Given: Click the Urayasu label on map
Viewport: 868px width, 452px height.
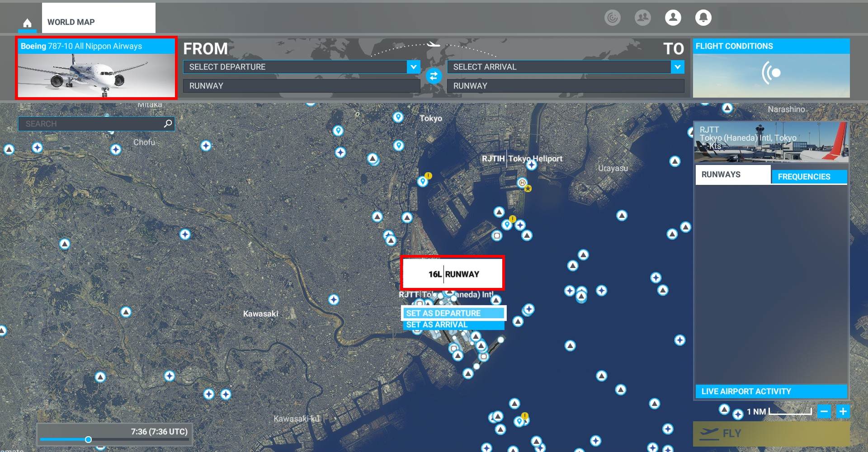Looking at the screenshot, I should (613, 168).
